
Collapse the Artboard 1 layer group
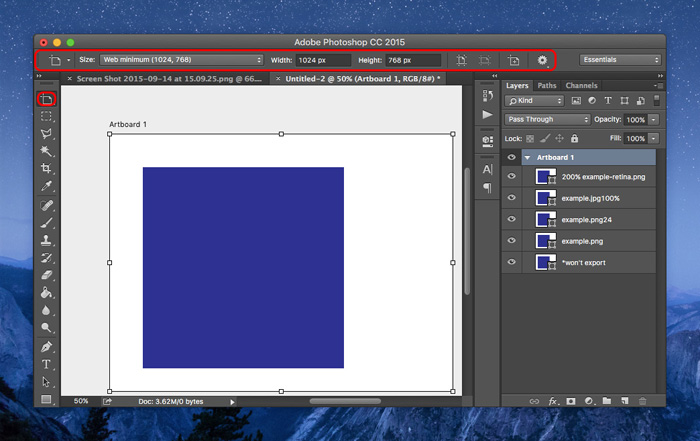click(527, 157)
